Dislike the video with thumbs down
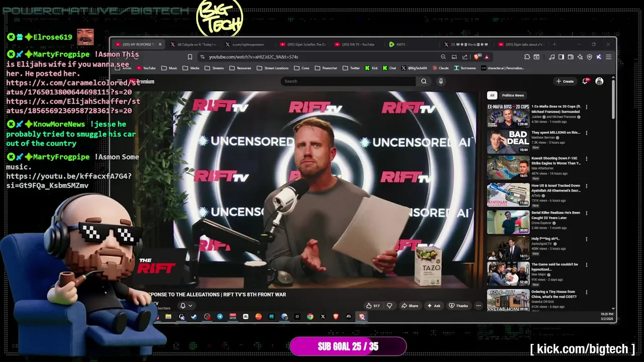 [389, 306]
